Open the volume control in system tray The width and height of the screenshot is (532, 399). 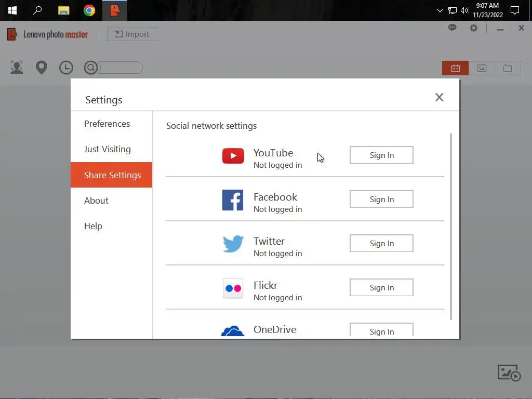(464, 10)
